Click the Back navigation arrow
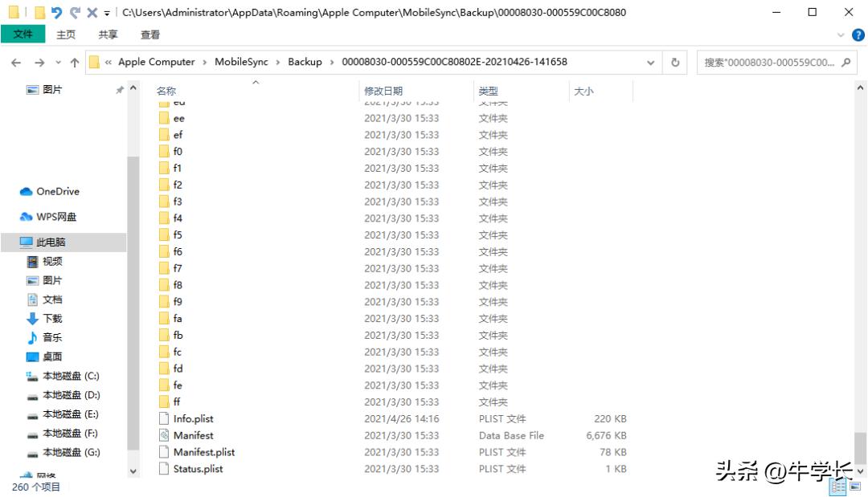Screen dimensions: 868x497 coord(15,62)
